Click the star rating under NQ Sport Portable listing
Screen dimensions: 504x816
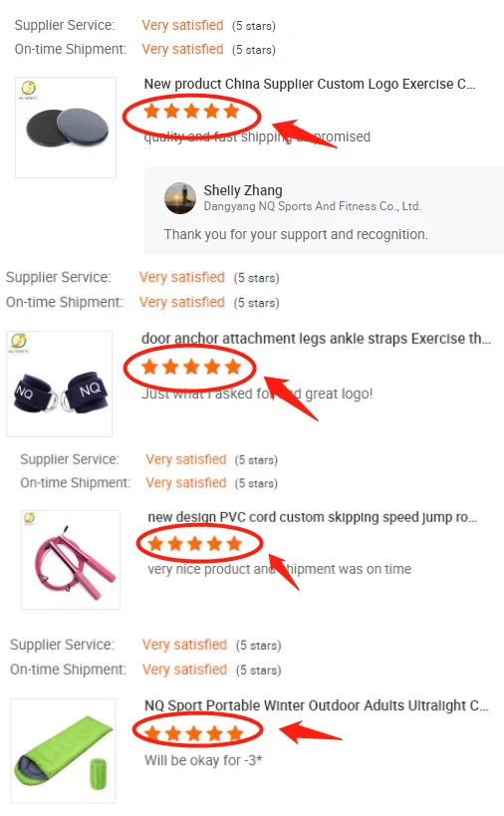pyautogui.click(x=194, y=733)
